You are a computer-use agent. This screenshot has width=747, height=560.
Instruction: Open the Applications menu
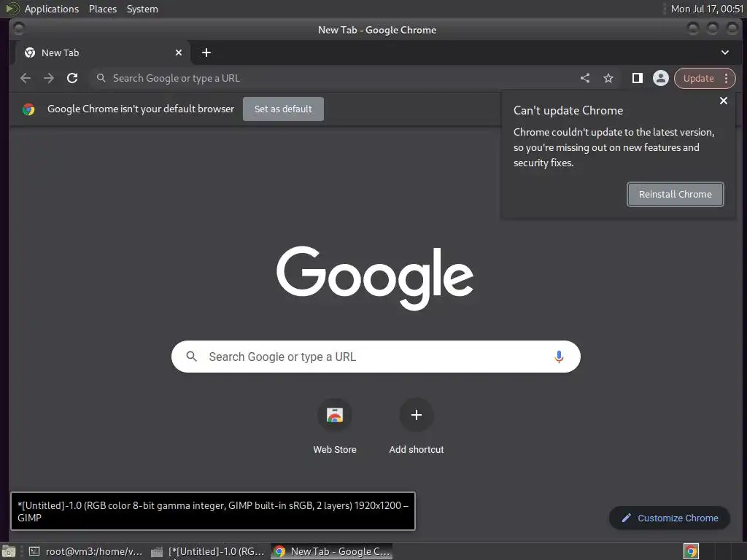point(52,9)
